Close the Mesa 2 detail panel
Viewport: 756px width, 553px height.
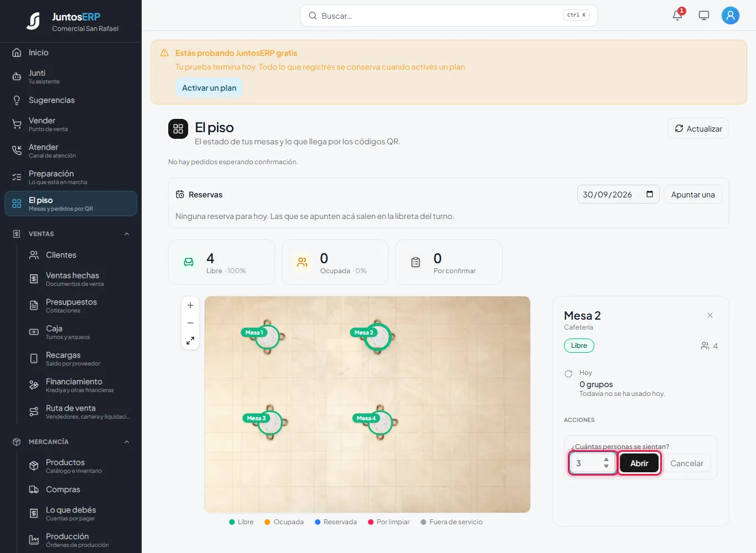tap(710, 315)
